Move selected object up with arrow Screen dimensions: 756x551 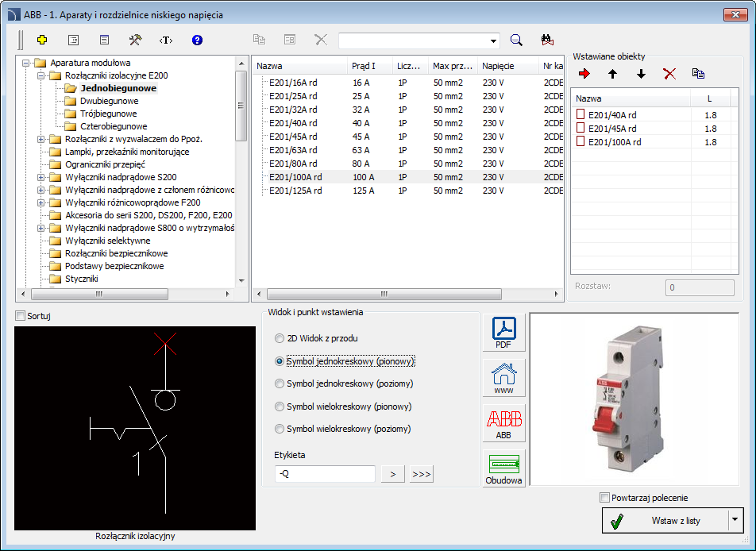tap(612, 74)
